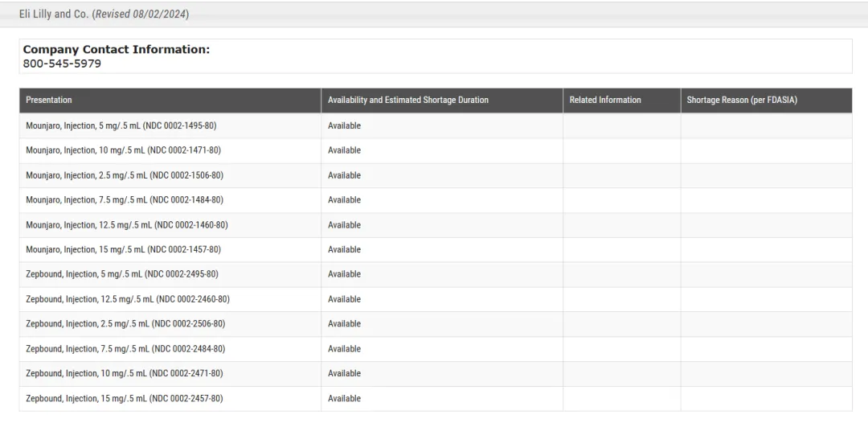Select the Zepbound 12.5 mg/.5 mL presentation
Image resolution: width=868 pixels, height=423 pixels.
pyautogui.click(x=127, y=299)
